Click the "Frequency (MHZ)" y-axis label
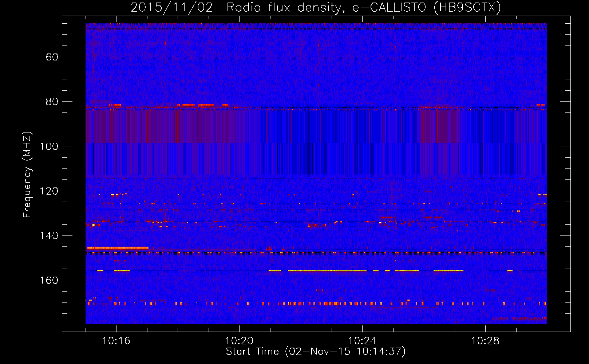Screen dimensions: 589x364 pos(27,175)
